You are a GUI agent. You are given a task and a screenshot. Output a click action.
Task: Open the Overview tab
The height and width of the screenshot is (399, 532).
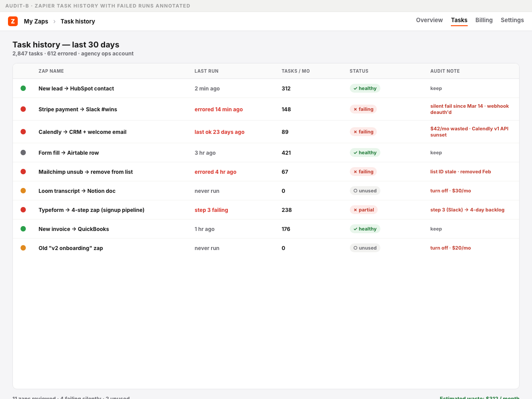pyautogui.click(x=429, y=20)
